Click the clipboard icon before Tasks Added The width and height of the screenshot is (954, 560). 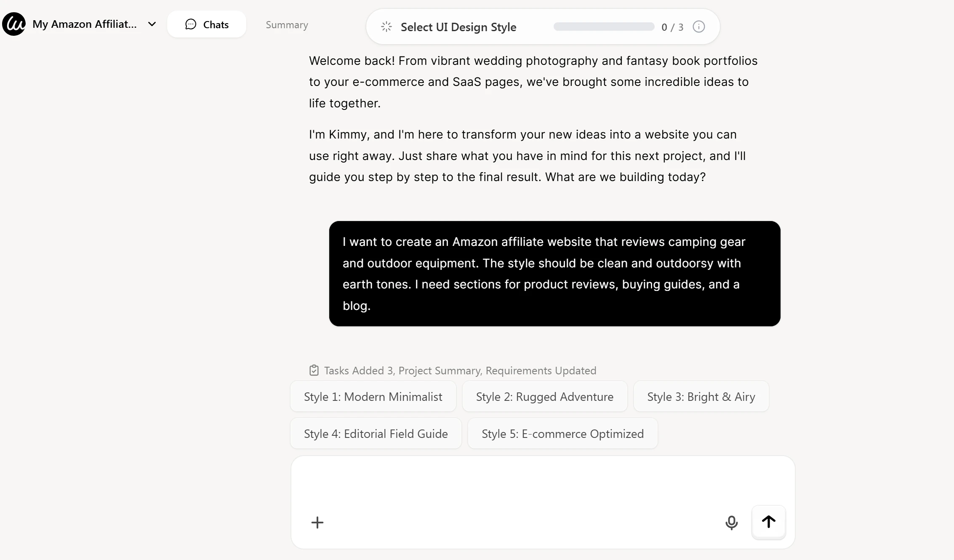point(314,370)
